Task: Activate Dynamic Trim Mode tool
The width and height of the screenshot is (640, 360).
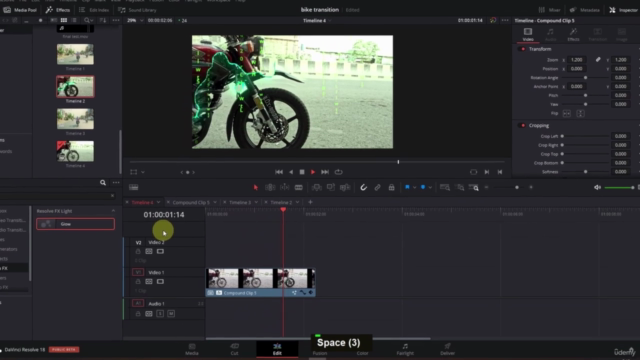Action: [284, 187]
